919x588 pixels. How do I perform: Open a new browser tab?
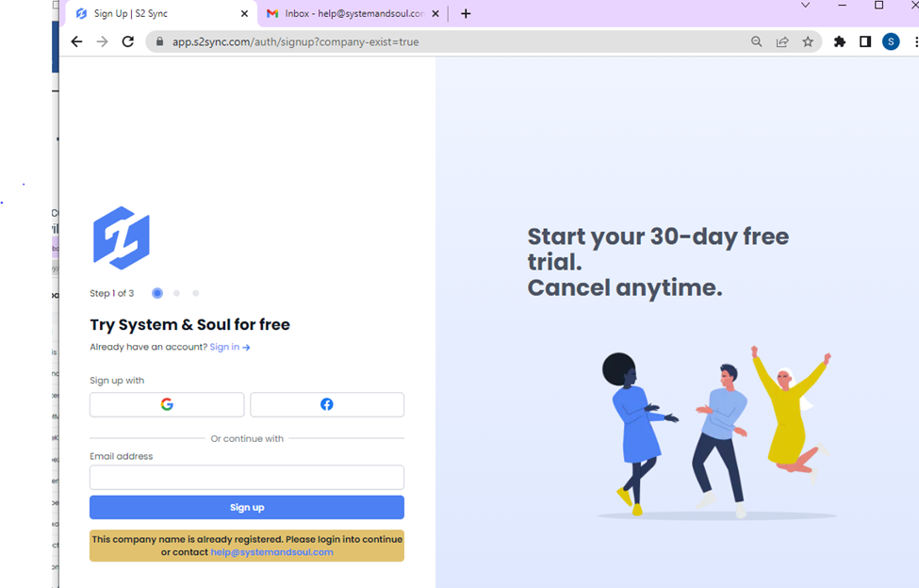coord(466,13)
